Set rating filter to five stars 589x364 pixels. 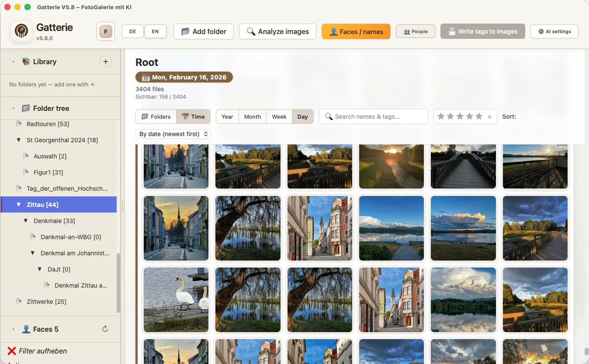point(479,117)
